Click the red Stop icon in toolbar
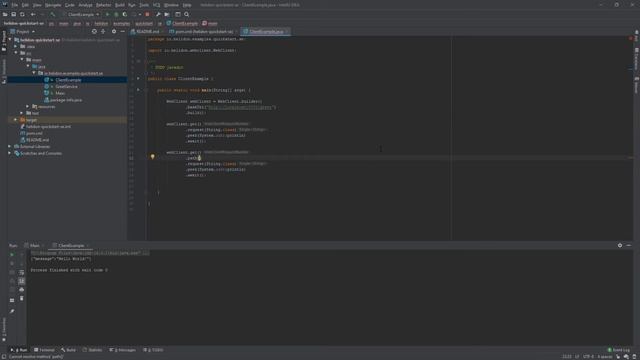Viewport: 640px width, 360px height. [x=147, y=14]
